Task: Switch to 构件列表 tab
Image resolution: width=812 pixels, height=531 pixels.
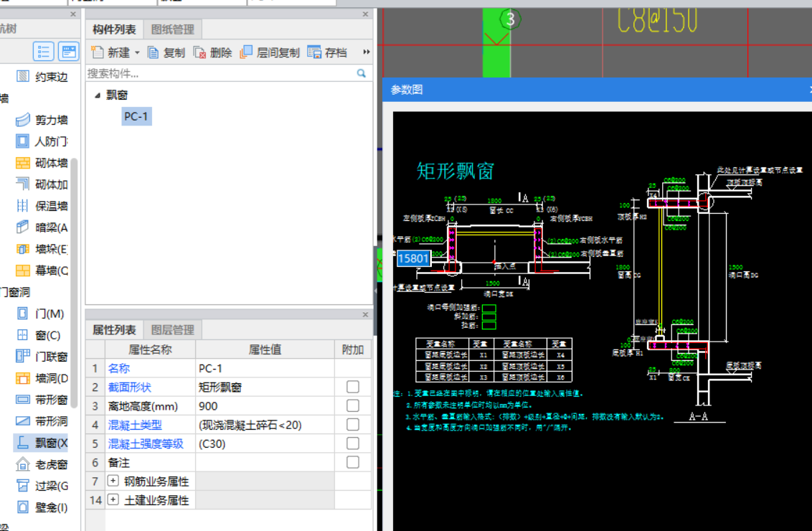Action: click(115, 29)
